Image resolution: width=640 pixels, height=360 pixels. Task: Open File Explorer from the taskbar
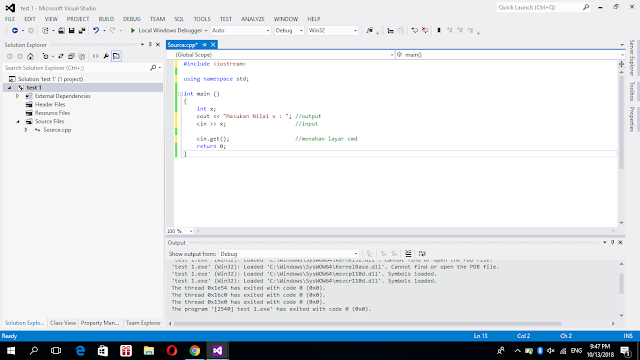149,351
